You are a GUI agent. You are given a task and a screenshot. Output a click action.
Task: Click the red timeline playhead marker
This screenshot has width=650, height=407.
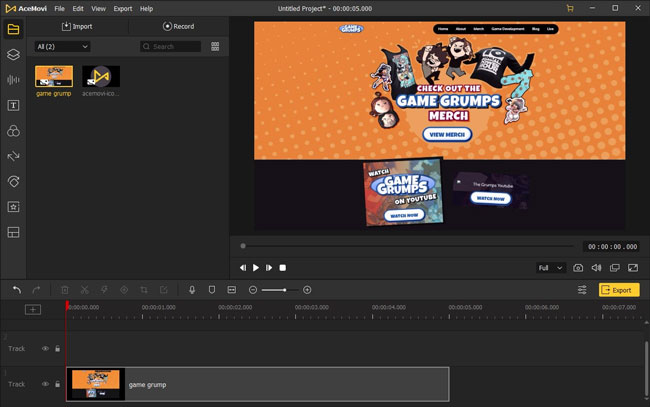tap(67, 305)
